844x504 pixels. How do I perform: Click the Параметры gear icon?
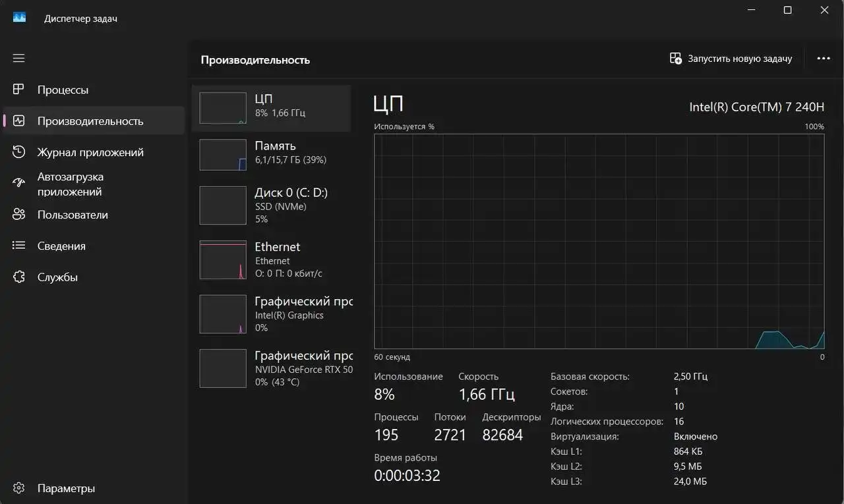coord(18,488)
